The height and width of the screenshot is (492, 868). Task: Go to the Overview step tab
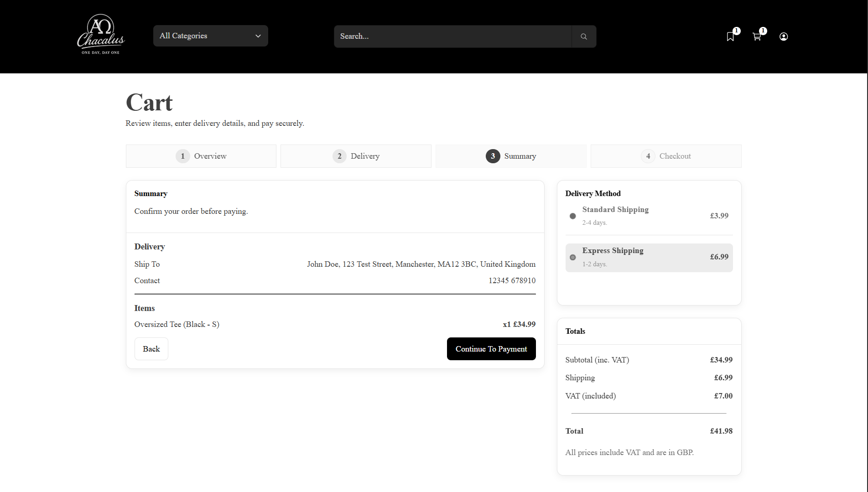point(201,156)
